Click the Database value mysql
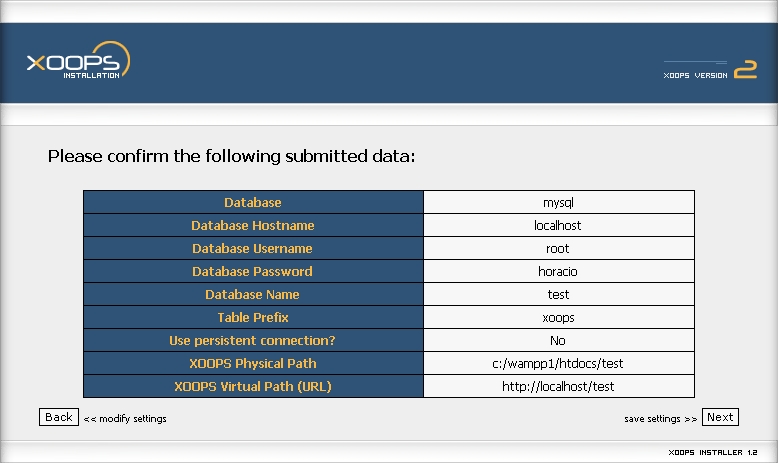The image size is (778, 463). click(x=558, y=202)
